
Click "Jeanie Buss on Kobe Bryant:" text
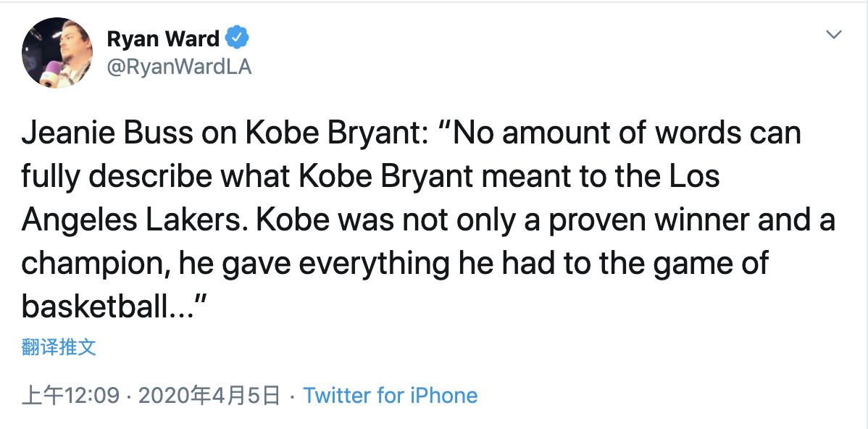pos(225,135)
